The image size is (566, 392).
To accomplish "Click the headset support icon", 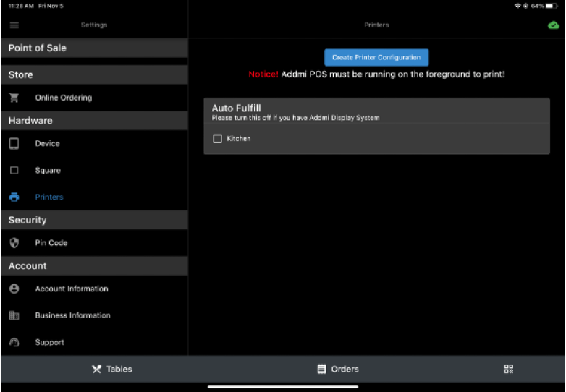I will click(x=14, y=342).
